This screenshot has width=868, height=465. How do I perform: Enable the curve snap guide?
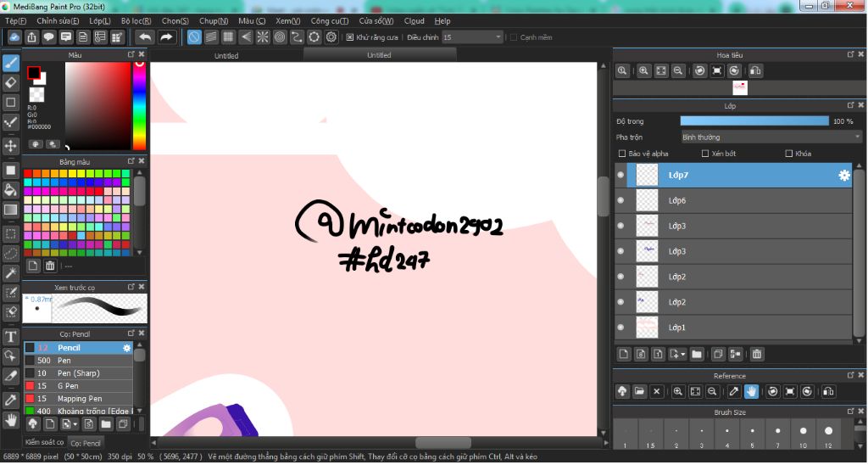coord(298,37)
